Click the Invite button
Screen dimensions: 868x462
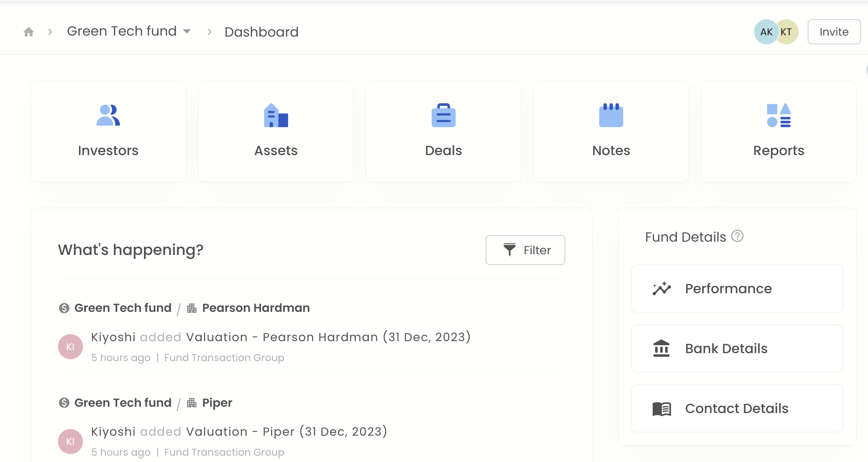(x=834, y=32)
